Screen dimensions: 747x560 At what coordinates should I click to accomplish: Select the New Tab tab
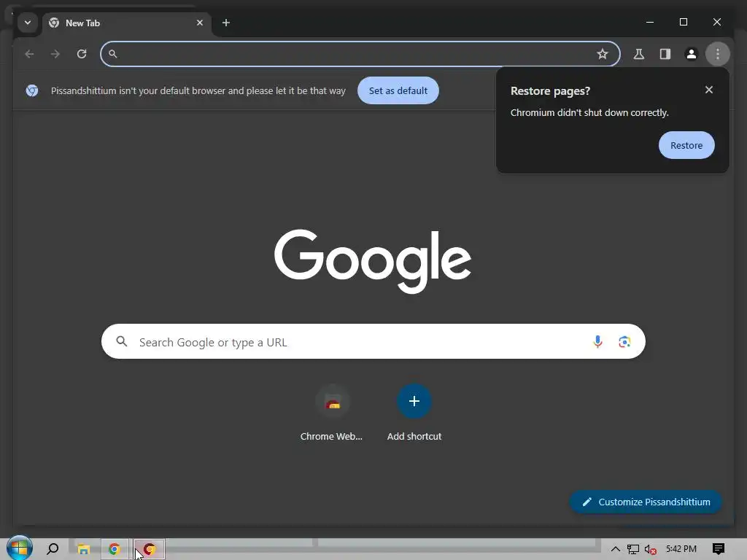tap(126, 23)
